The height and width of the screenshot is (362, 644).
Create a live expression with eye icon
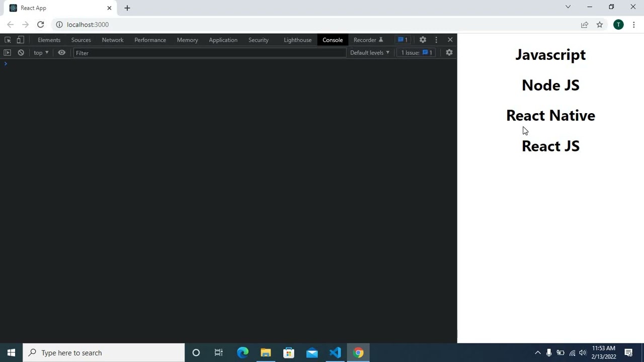pos(61,52)
